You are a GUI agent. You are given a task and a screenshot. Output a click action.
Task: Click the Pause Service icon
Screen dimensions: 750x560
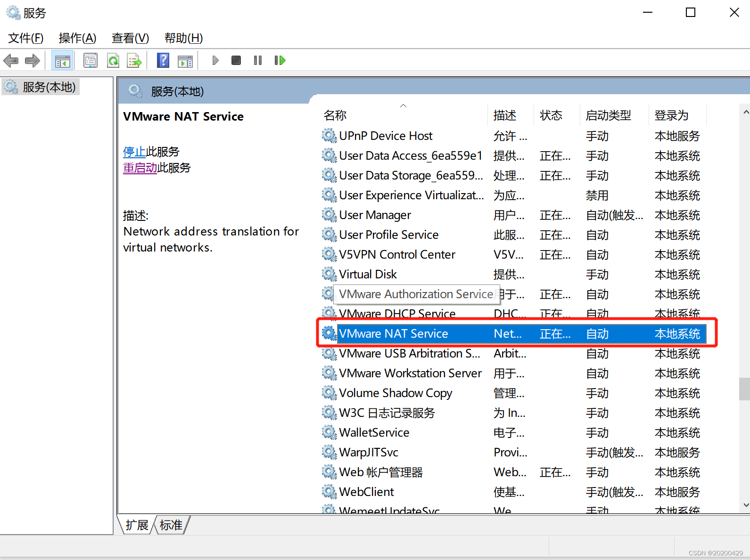258,60
